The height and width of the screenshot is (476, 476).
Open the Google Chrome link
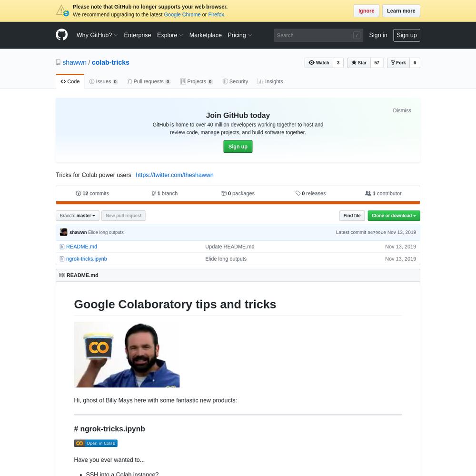(x=182, y=15)
